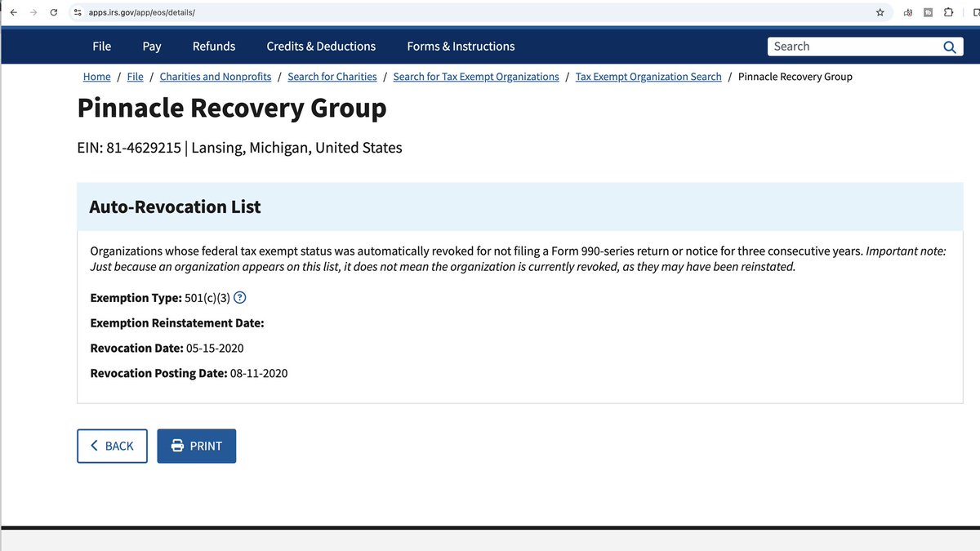Open Forms & Instructions menu
The image size is (980, 551).
click(461, 47)
